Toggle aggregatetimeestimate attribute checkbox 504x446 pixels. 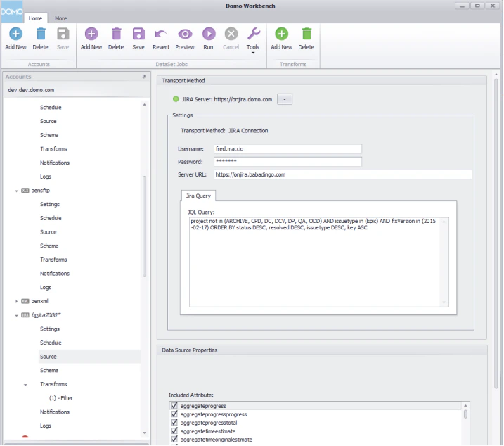pyautogui.click(x=174, y=431)
